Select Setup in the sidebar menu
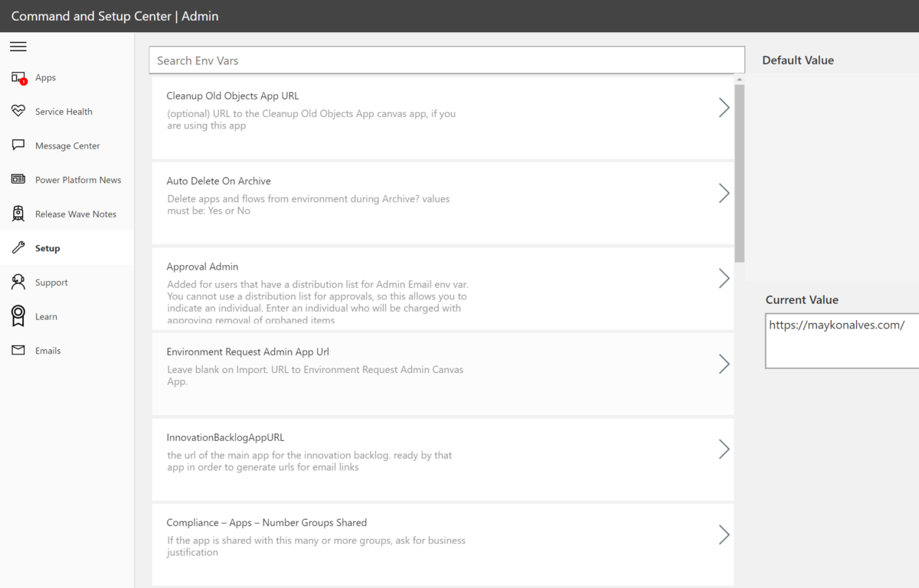This screenshot has width=919, height=588. click(47, 247)
